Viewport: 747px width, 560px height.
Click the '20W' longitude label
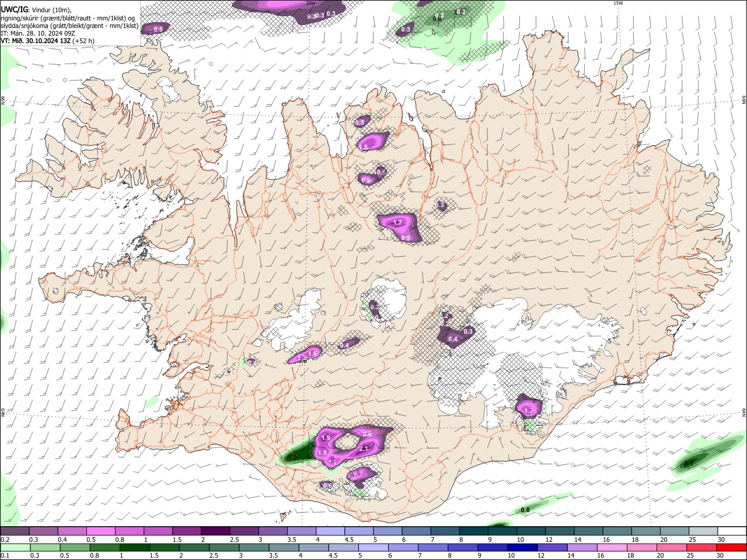pyautogui.click(x=310, y=3)
